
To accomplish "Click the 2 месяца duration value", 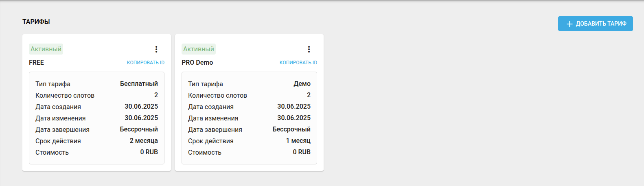I will [144, 141].
